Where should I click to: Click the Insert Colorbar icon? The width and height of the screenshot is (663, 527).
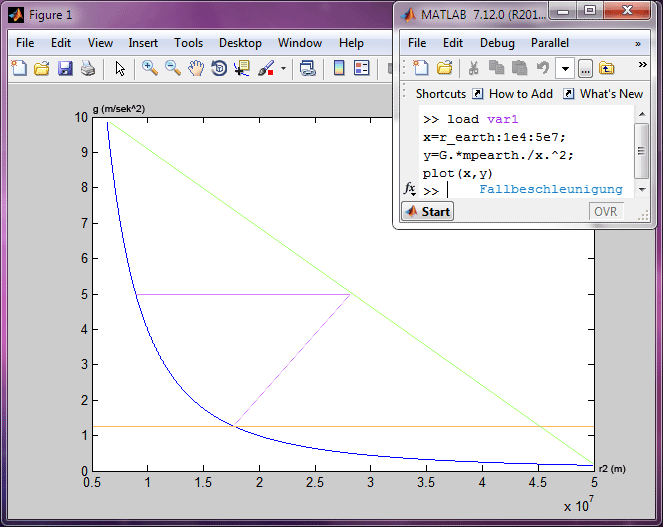coord(339,68)
